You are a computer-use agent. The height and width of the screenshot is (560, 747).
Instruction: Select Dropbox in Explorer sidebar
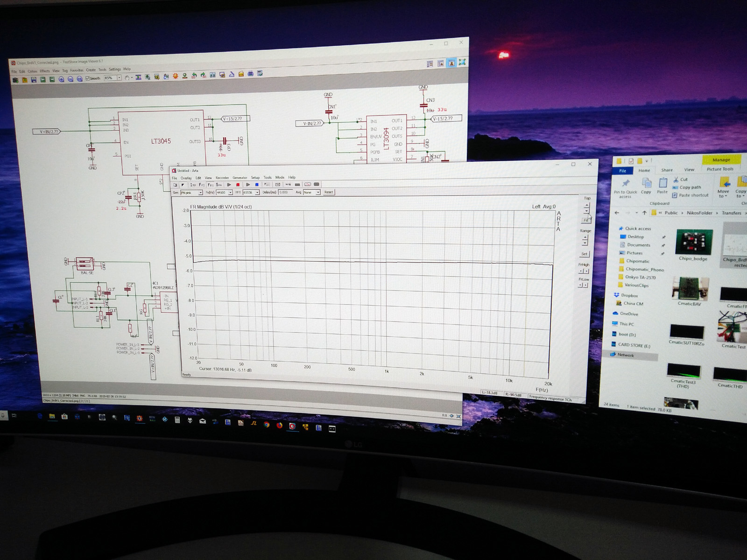click(626, 295)
